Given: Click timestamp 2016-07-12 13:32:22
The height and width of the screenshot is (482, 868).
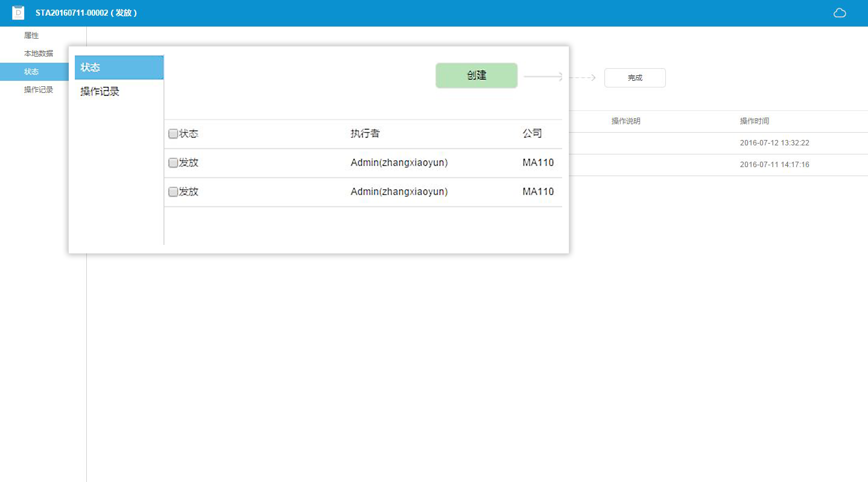Looking at the screenshot, I should (x=775, y=143).
